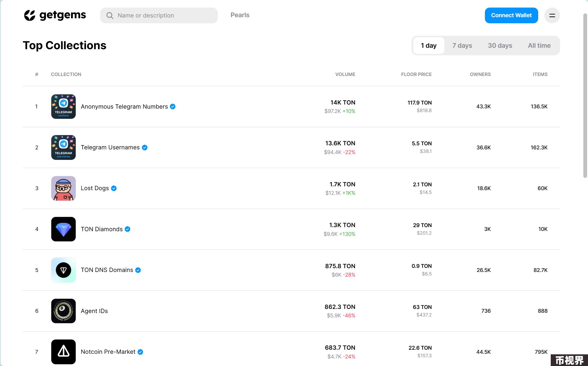The height and width of the screenshot is (366, 588).
Task: Open Telegram Usernames collection name
Action: (110, 147)
